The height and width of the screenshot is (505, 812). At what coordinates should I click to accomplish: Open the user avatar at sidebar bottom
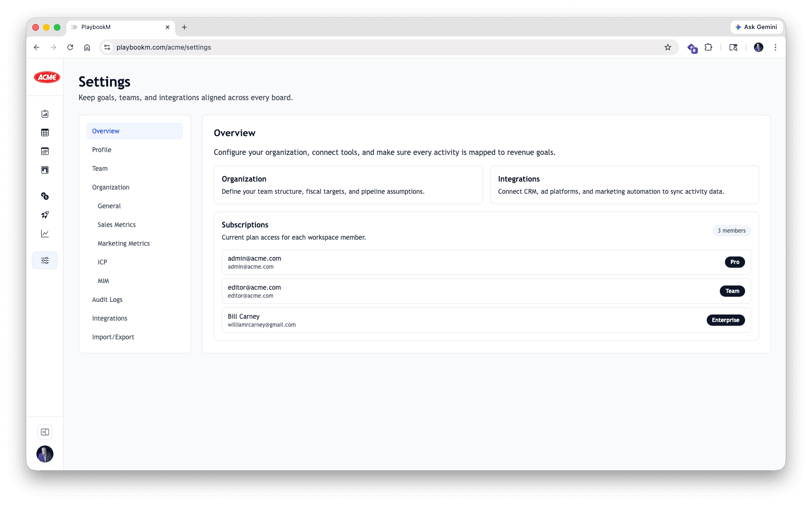coord(44,454)
